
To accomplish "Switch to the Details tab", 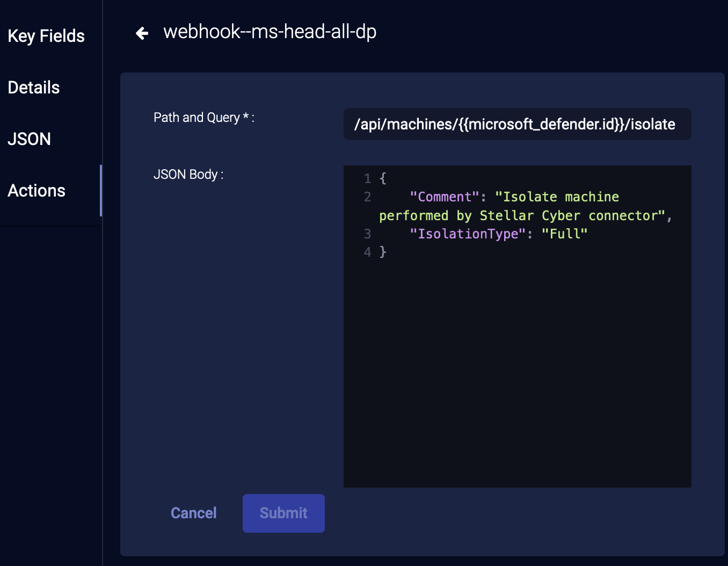I will pyautogui.click(x=34, y=88).
